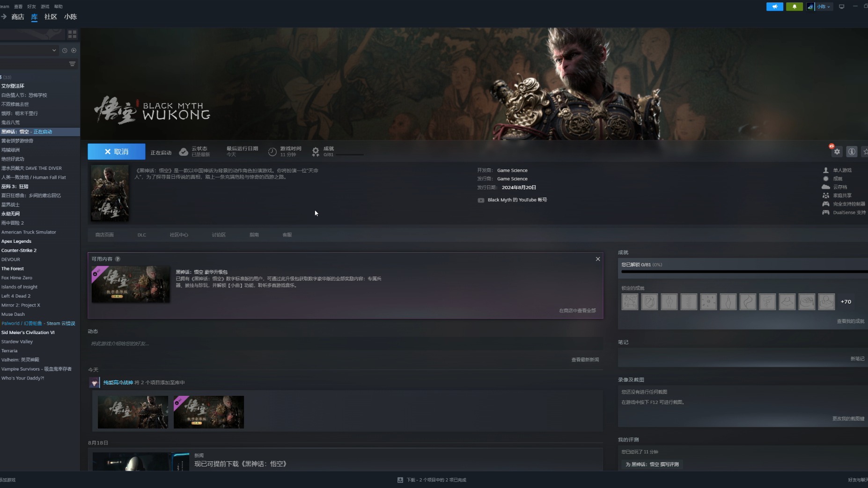Image resolution: width=868 pixels, height=488 pixels.
Task: Open the 指南 guides link
Action: (x=254, y=235)
